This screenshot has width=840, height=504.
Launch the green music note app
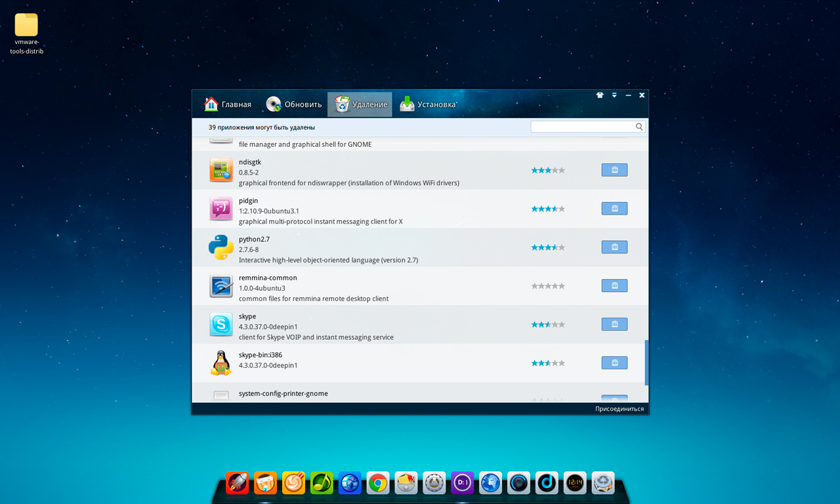pos(322,483)
